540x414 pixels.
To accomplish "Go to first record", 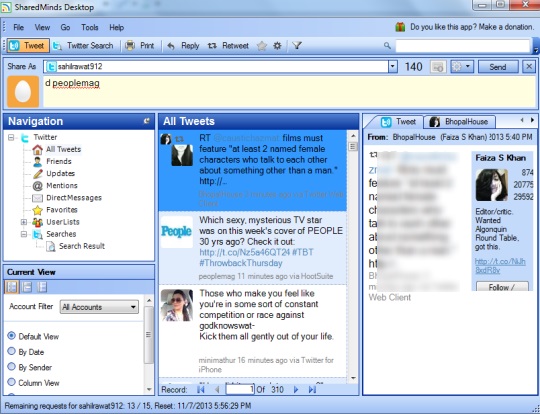I will pyautogui.click(x=200, y=390).
